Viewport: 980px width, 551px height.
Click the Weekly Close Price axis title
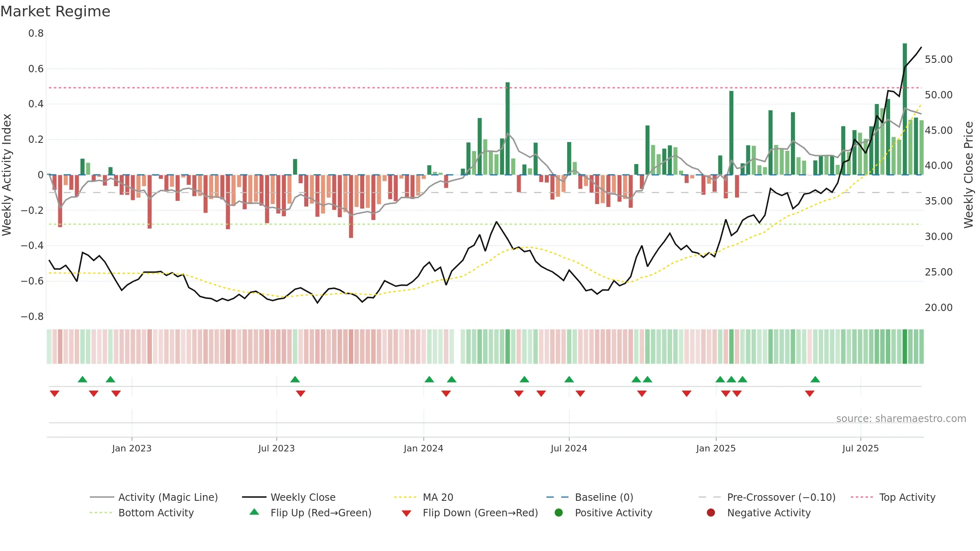pos(969,175)
